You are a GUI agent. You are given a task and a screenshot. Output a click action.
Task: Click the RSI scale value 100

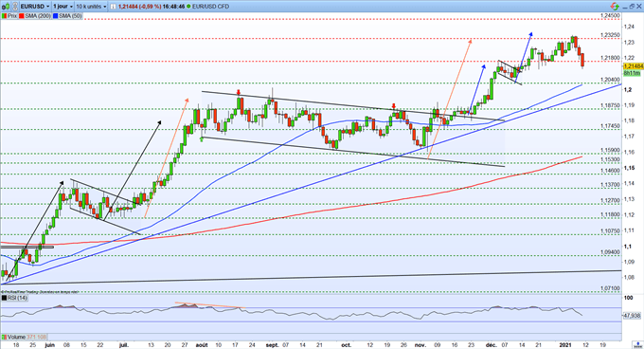[629, 298]
